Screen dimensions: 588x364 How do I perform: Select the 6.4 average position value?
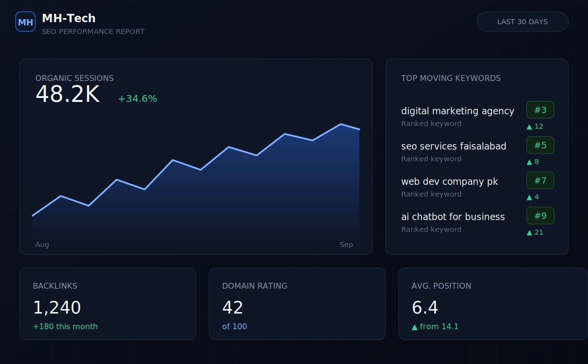tap(425, 308)
